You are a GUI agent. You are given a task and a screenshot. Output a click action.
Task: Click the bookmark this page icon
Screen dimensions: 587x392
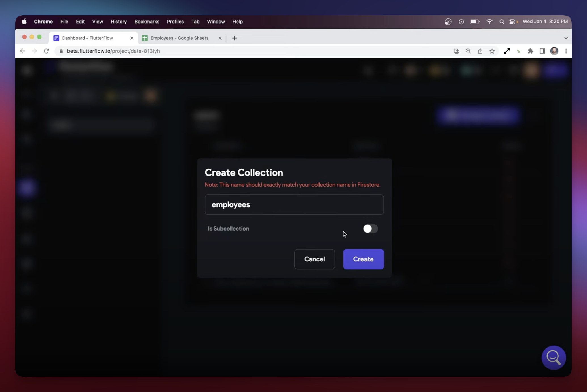492,51
